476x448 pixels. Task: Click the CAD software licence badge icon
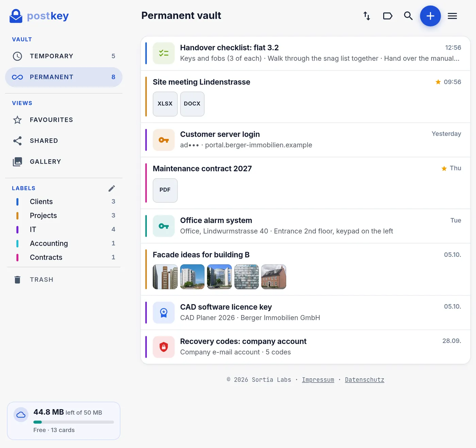tap(164, 313)
